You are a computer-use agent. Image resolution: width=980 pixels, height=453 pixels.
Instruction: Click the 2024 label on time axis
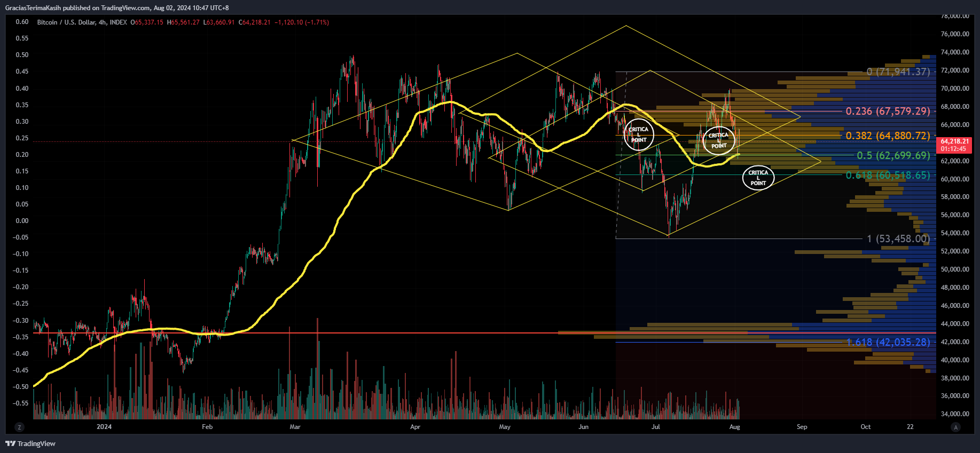(x=104, y=427)
